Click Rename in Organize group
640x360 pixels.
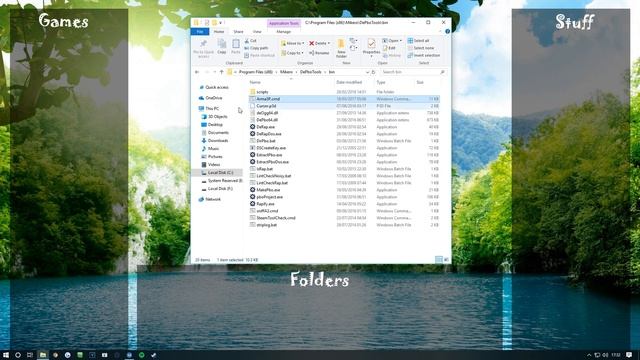point(319,53)
